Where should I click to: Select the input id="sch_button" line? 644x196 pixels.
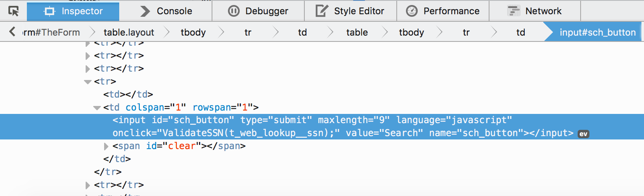click(x=322, y=126)
